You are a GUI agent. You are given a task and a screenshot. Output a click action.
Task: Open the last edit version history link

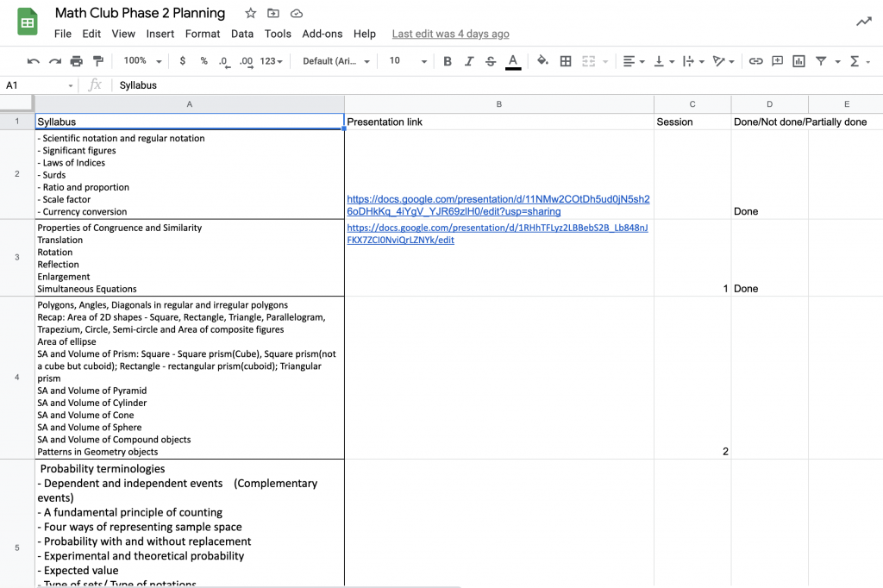pos(450,34)
